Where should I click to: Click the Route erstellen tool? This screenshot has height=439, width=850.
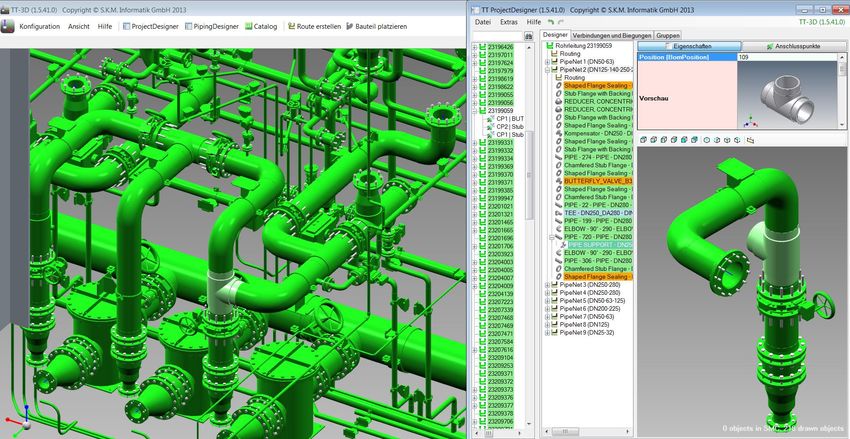coord(313,26)
